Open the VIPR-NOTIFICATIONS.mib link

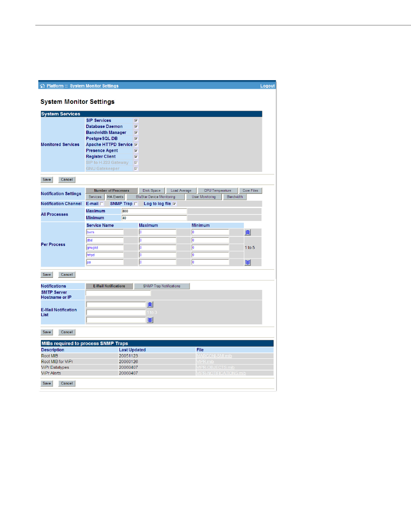coord(221,373)
